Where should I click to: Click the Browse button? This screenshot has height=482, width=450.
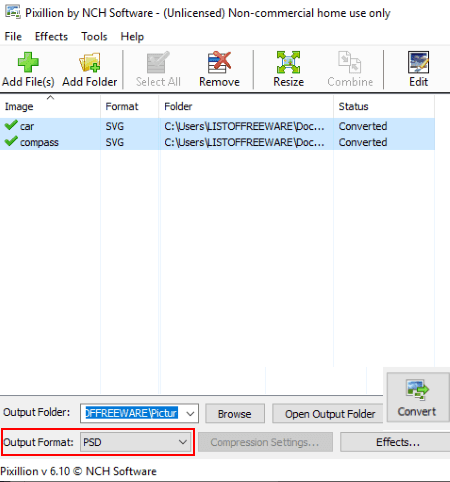tap(235, 414)
